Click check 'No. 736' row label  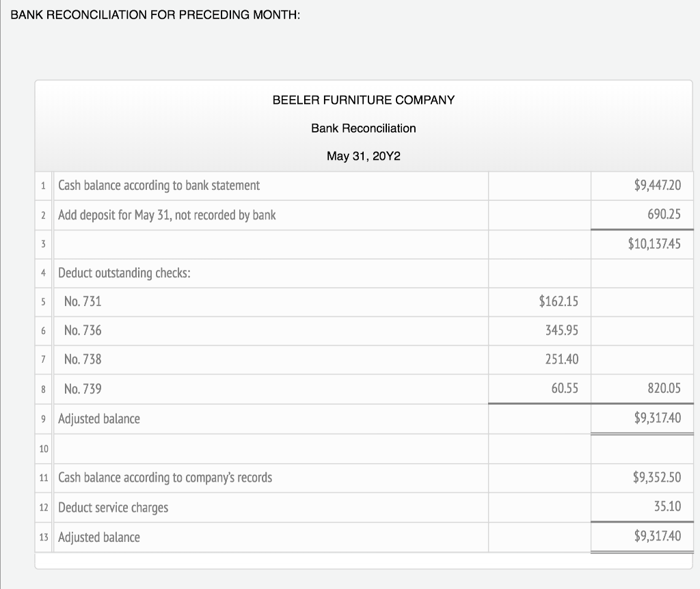point(83,331)
